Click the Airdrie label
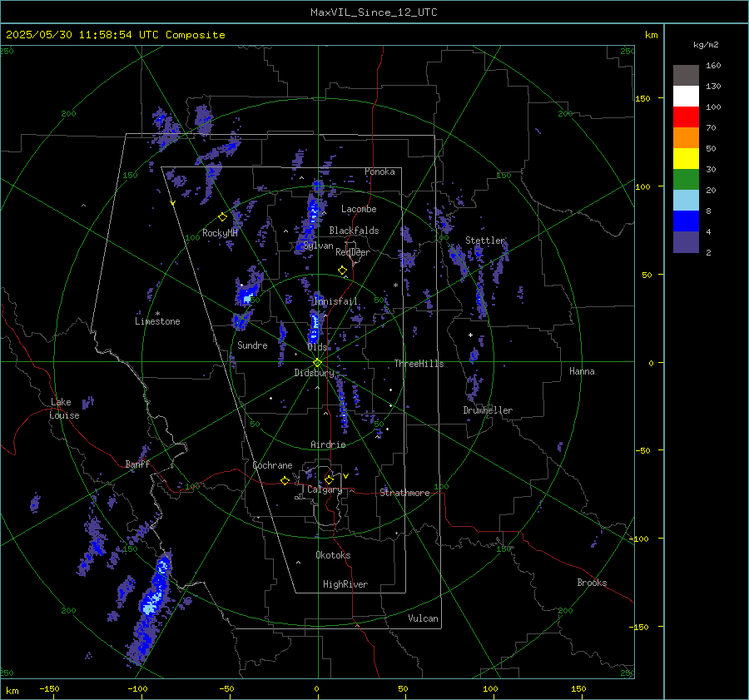 [328, 444]
